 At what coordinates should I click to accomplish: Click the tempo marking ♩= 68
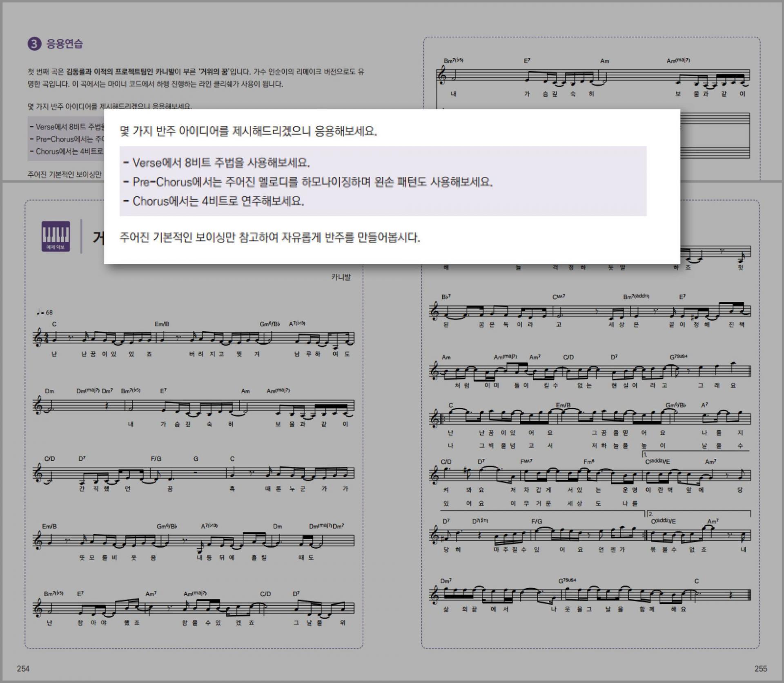(45, 312)
